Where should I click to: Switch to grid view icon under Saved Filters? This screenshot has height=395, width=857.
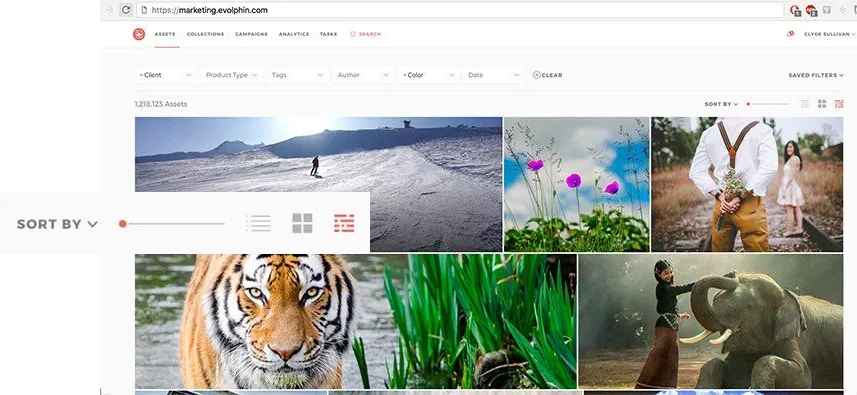[821, 104]
